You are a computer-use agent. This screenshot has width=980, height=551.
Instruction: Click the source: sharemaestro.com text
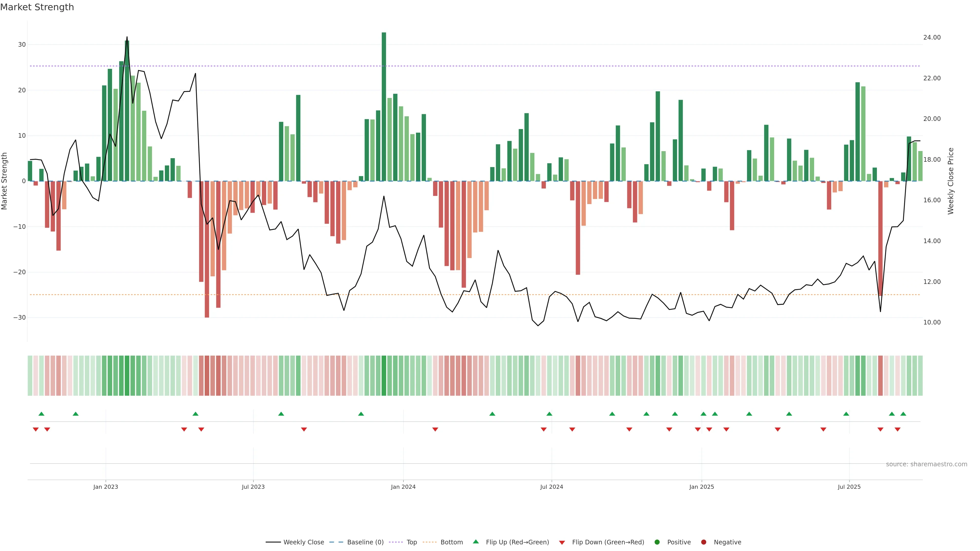point(926,464)
